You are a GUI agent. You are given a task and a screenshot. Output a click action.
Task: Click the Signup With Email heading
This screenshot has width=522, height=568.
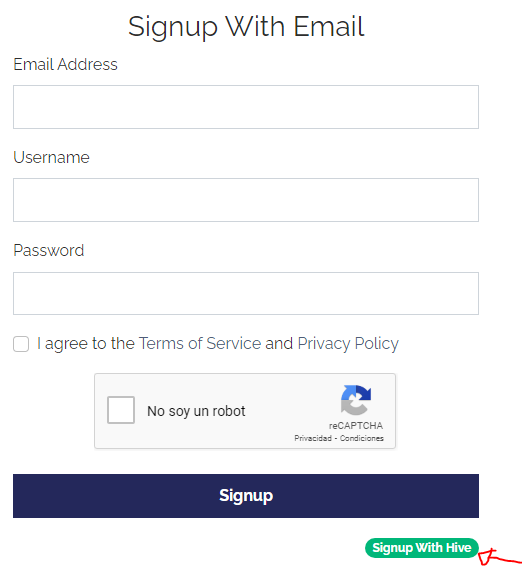point(246,26)
